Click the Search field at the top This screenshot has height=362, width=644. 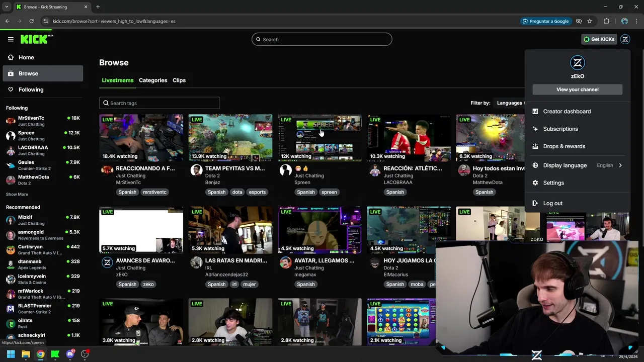click(322, 39)
